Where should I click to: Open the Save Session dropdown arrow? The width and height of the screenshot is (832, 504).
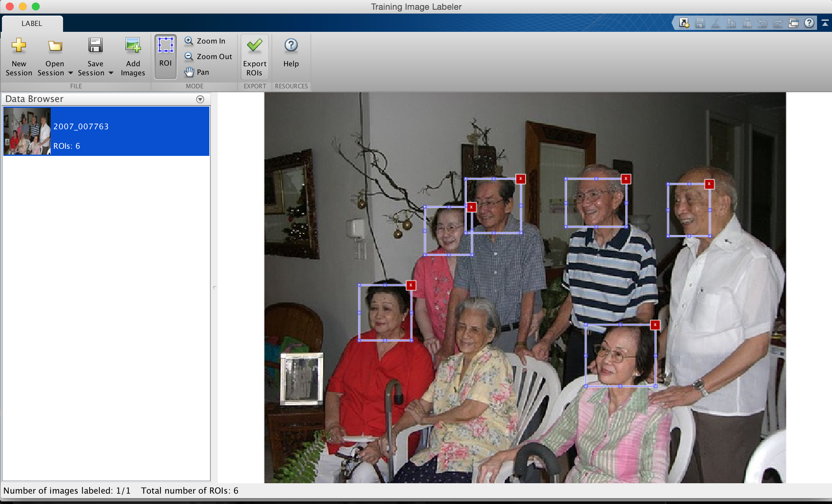pyautogui.click(x=111, y=73)
